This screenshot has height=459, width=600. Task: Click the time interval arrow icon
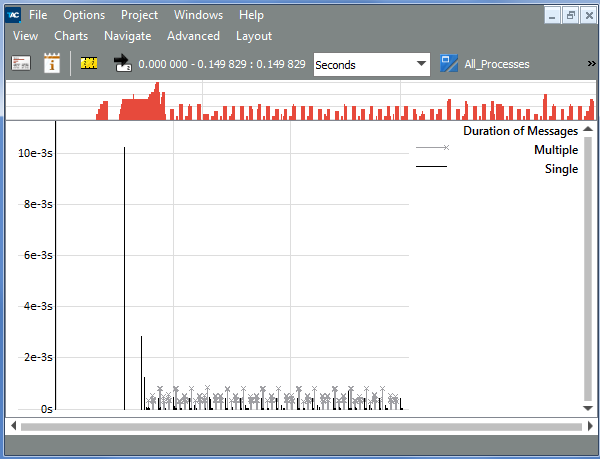[x=123, y=64]
